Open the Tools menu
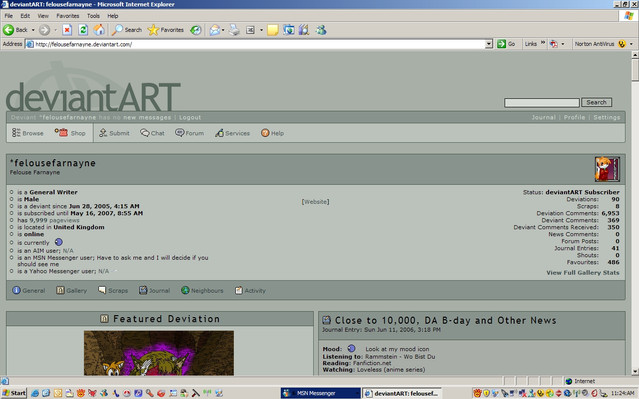 coord(93,16)
